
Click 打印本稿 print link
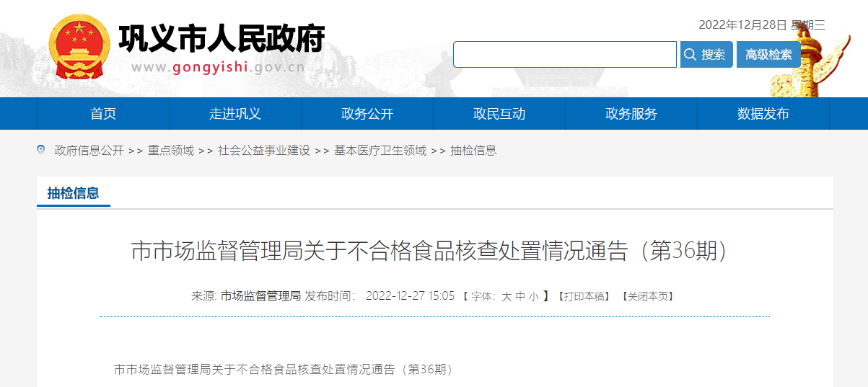(x=584, y=296)
